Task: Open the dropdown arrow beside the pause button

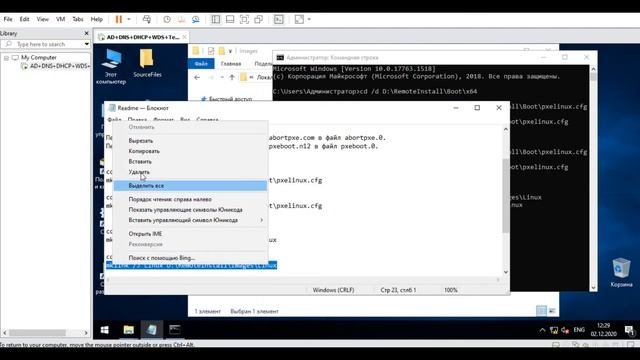Action: tap(129, 19)
